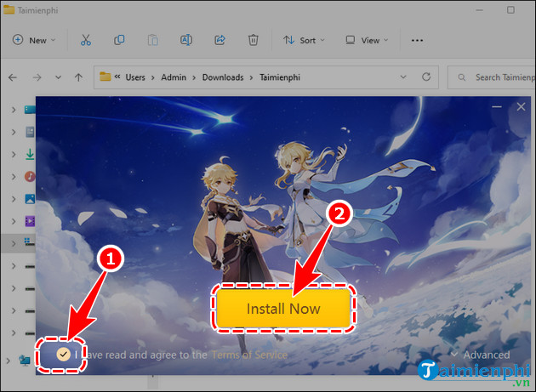Click the Downloads breadcrumb in address bar
This screenshot has width=536, height=392.
tap(222, 77)
